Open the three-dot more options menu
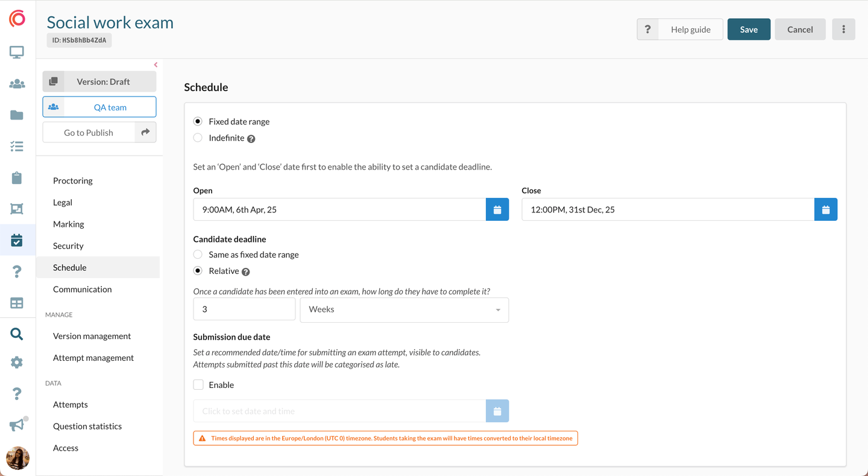868x476 pixels. point(843,30)
